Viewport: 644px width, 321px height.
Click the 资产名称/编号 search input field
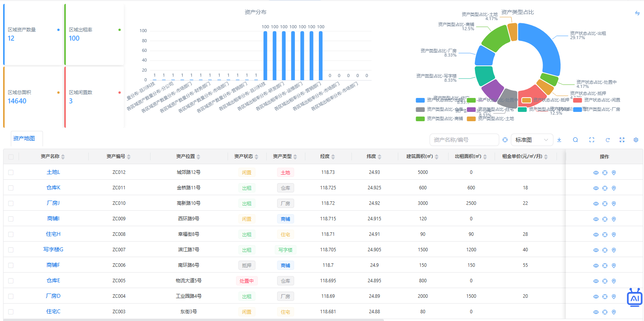coord(464,140)
